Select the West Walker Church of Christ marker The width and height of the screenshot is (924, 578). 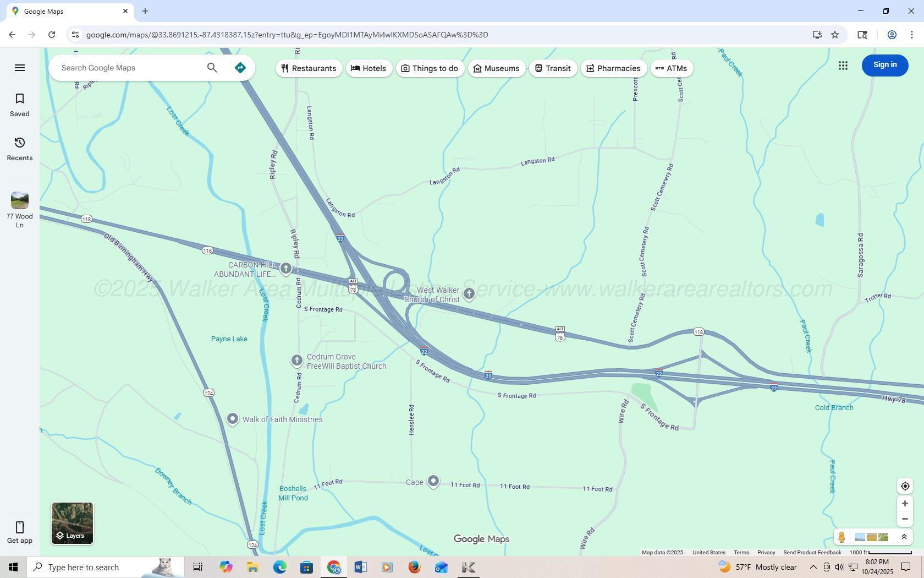pyautogui.click(x=469, y=294)
